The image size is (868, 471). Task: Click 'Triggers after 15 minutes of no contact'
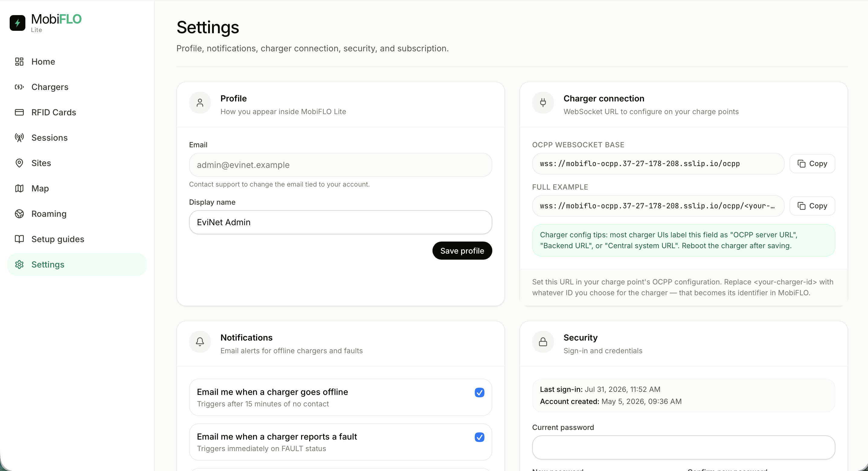pos(262,404)
